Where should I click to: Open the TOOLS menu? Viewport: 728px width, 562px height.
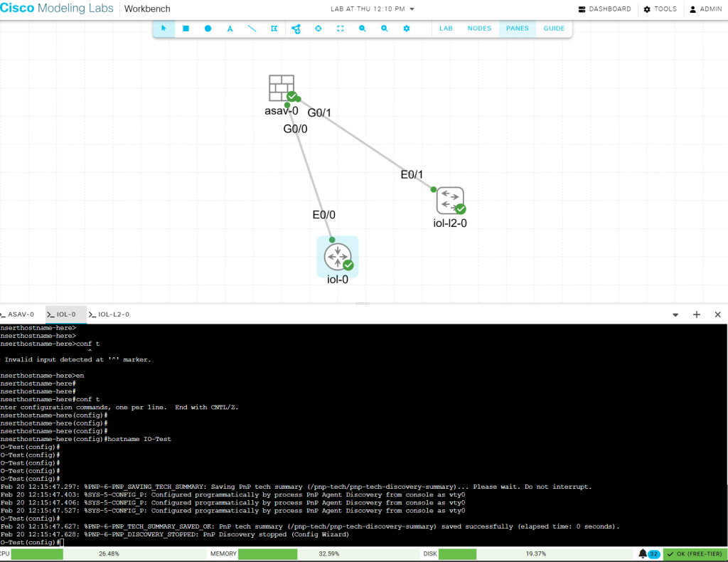coord(660,9)
